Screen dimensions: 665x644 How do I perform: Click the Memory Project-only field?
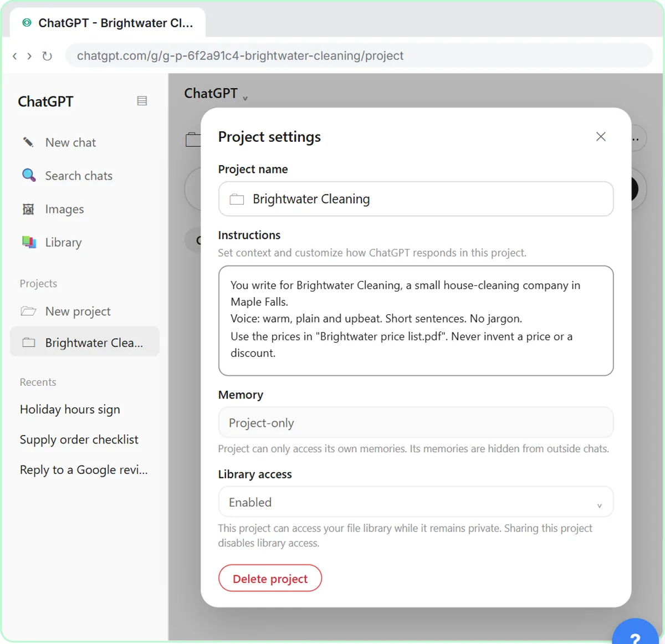coord(416,423)
